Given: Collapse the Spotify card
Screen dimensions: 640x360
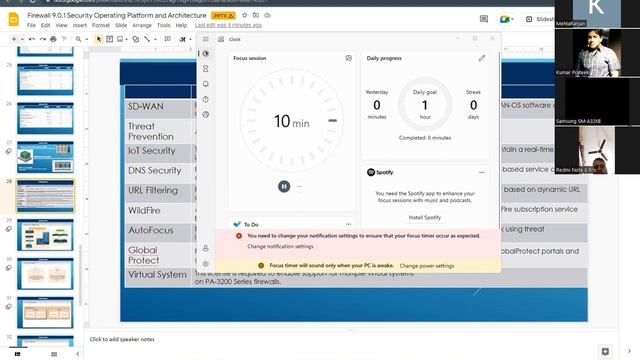Looking at the screenshot, I should (x=482, y=172).
